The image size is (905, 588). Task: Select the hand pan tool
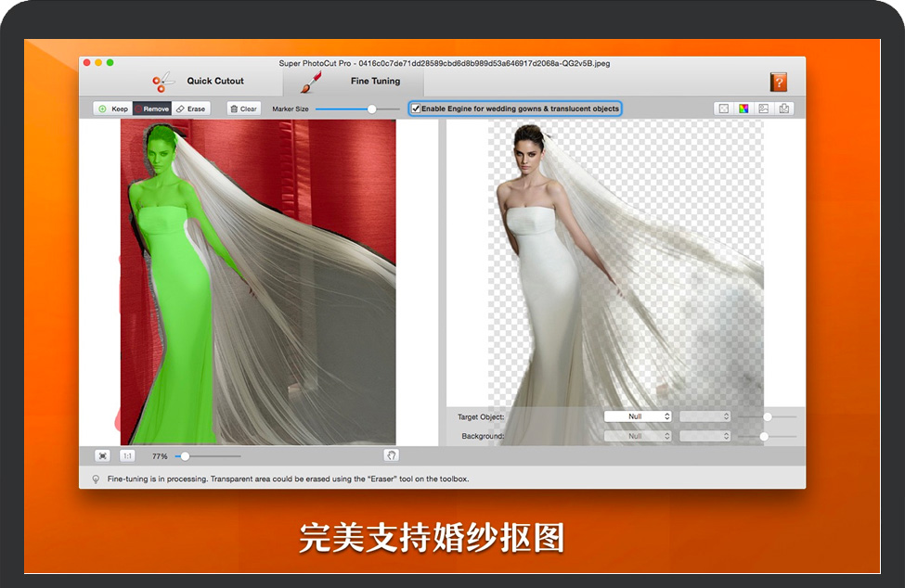[391, 456]
